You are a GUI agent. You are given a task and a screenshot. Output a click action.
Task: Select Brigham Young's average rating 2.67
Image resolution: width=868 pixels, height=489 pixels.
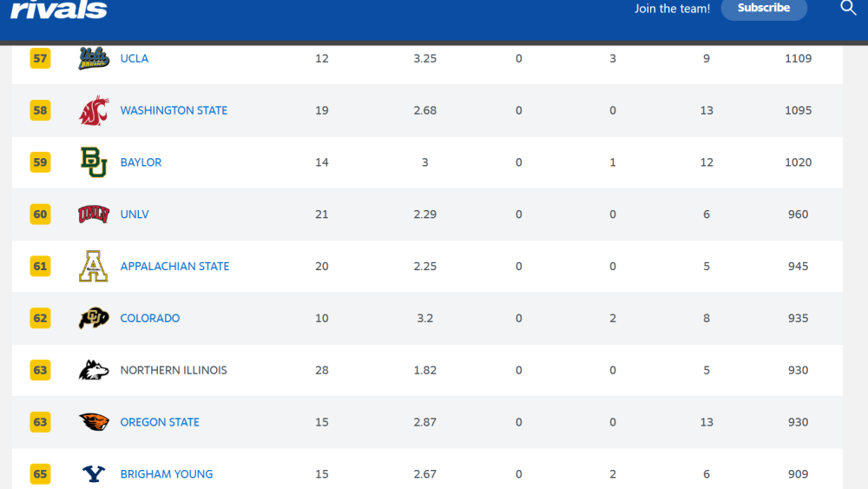425,474
